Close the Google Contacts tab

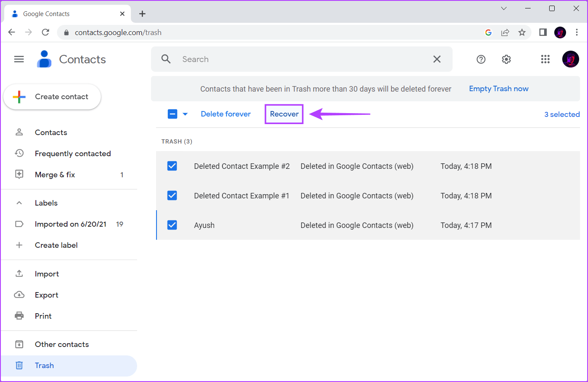coord(122,14)
